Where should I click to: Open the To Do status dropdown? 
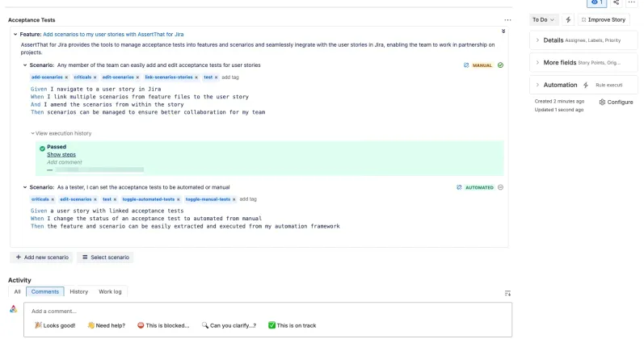(x=543, y=19)
